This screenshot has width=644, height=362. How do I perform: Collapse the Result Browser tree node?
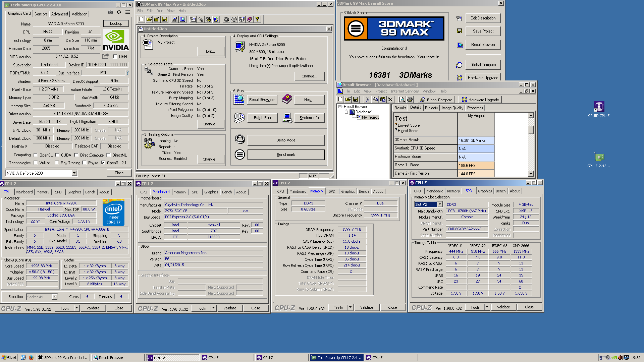[340, 107]
